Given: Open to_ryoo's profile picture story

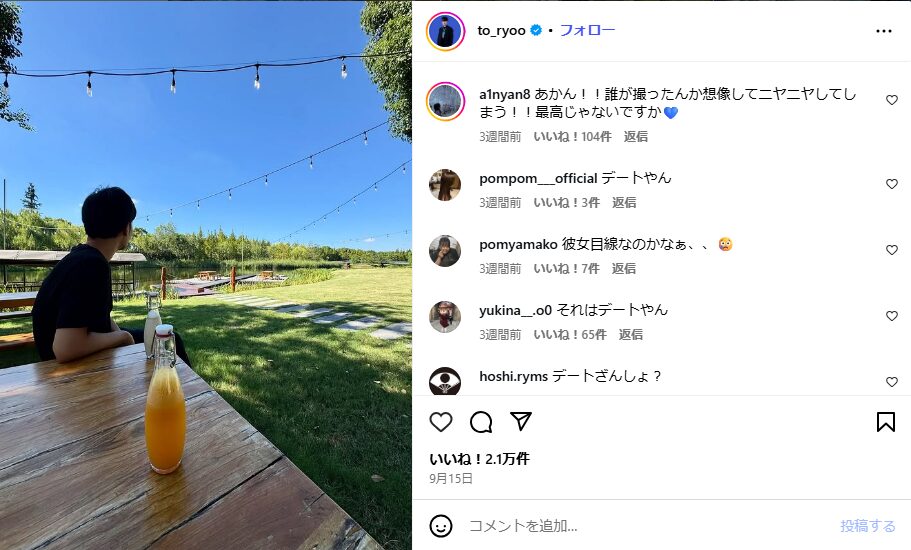Looking at the screenshot, I should coord(446,31).
